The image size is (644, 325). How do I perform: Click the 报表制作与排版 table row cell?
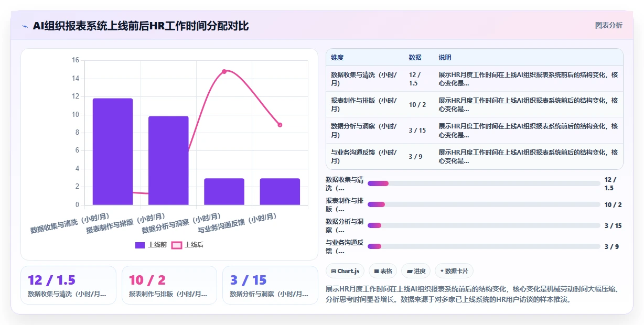[364, 104]
